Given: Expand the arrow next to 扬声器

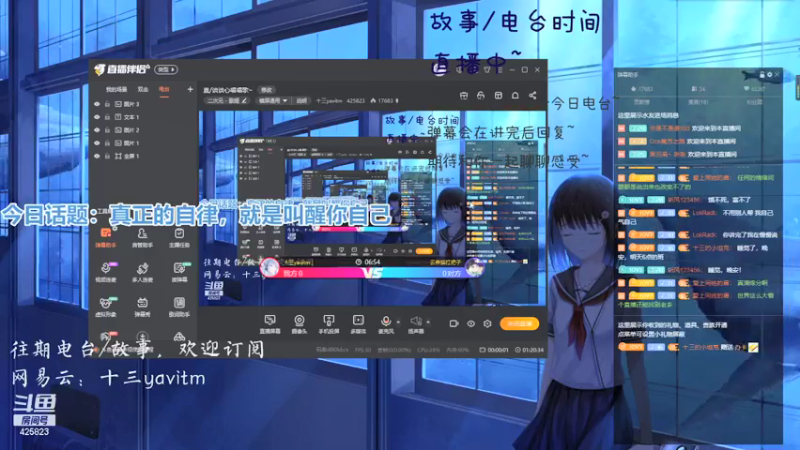Looking at the screenshot, I should tap(428, 322).
